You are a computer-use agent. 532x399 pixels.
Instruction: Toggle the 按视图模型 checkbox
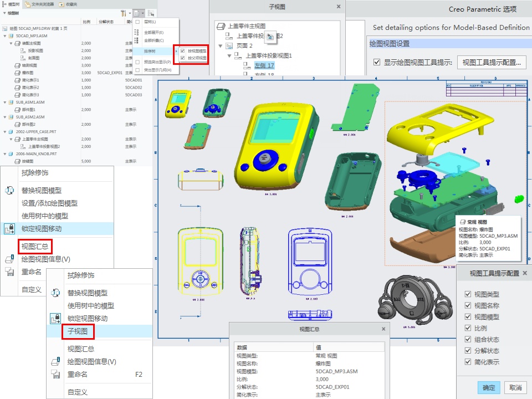click(182, 50)
